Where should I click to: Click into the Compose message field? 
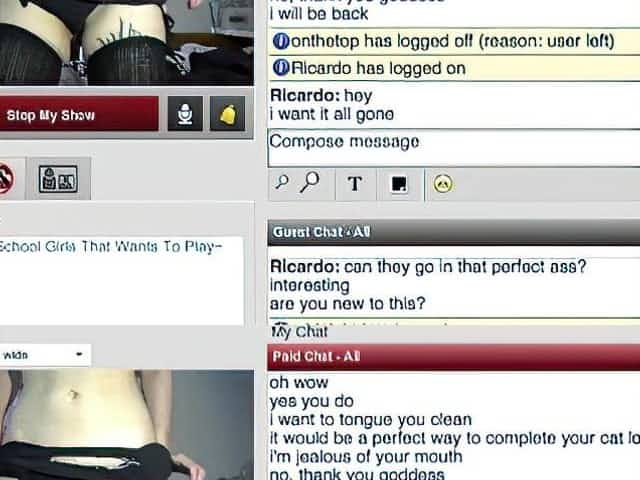click(452, 142)
